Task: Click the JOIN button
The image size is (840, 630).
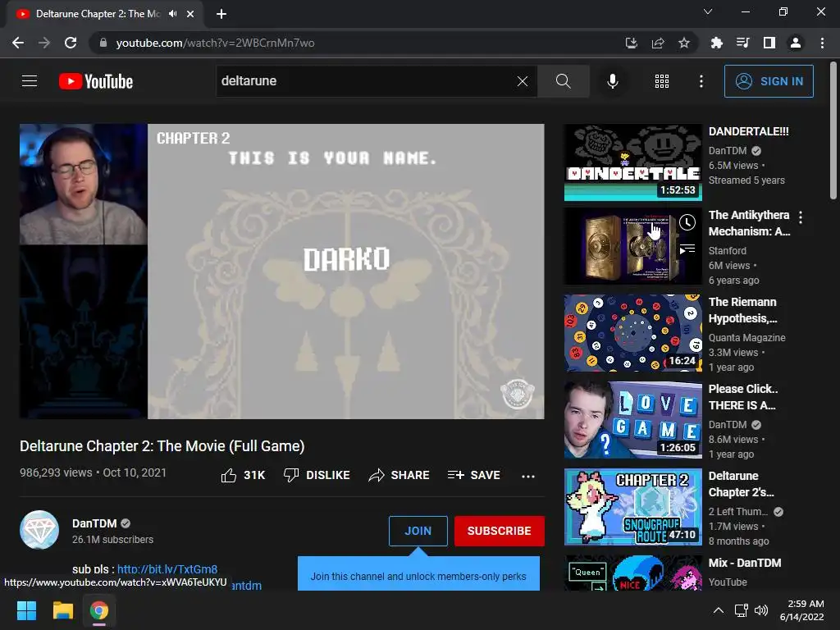Action: click(x=418, y=531)
